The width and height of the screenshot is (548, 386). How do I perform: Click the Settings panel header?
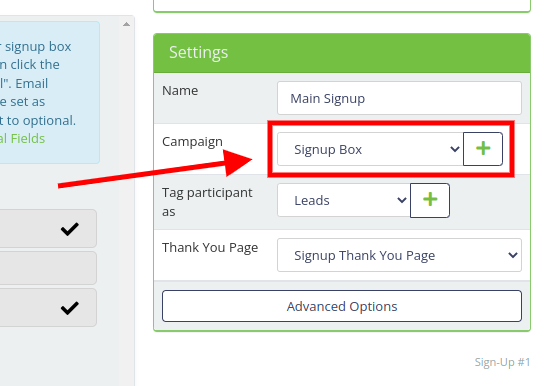click(x=342, y=53)
